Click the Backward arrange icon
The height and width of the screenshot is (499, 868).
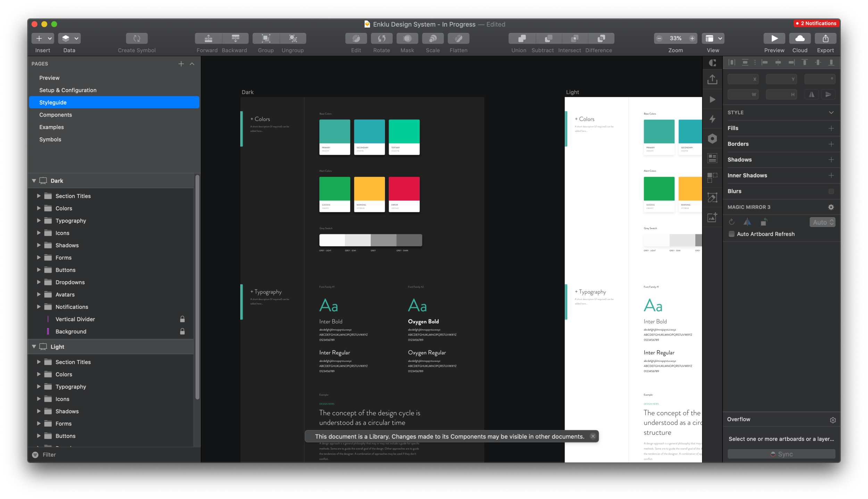(235, 39)
